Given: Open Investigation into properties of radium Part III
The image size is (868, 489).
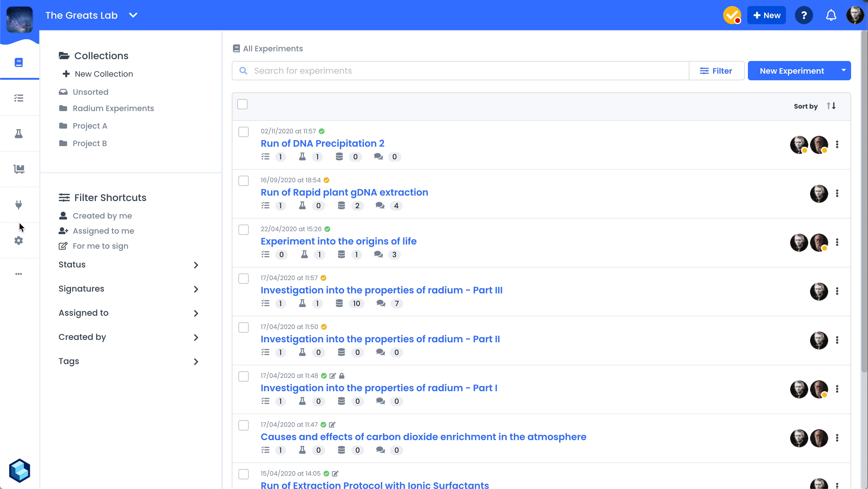Looking at the screenshot, I should point(381,290).
